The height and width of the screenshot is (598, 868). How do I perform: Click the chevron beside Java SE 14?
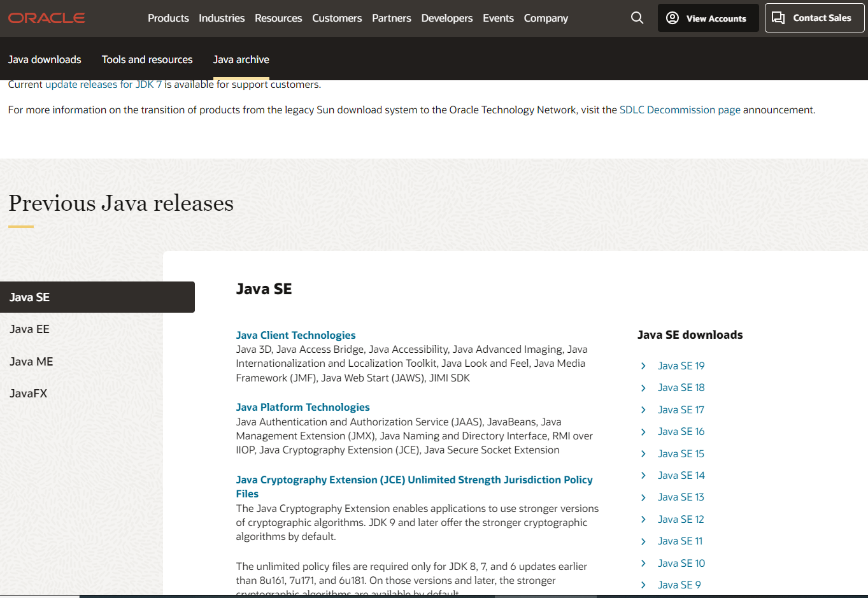643,475
